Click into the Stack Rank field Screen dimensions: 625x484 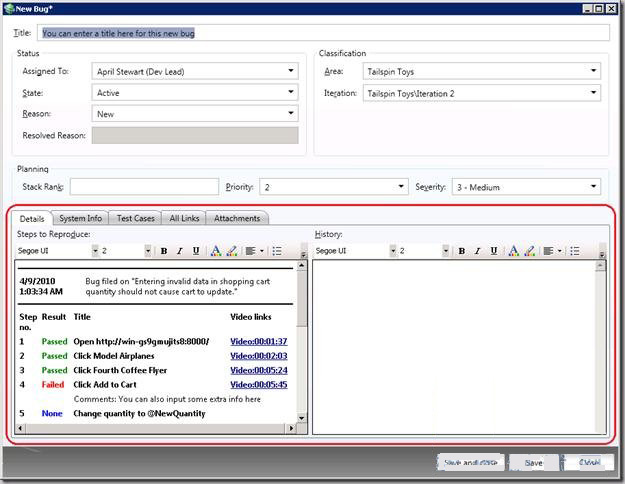click(144, 187)
